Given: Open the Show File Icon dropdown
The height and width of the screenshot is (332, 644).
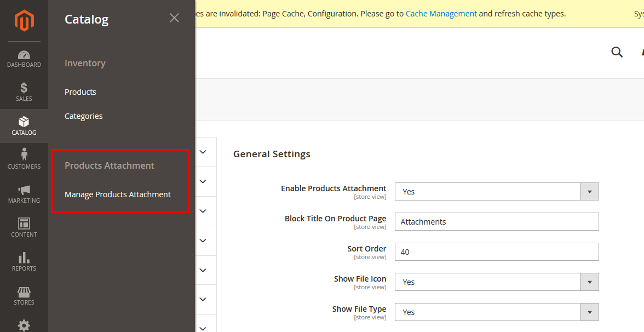Looking at the screenshot, I should click(589, 282).
